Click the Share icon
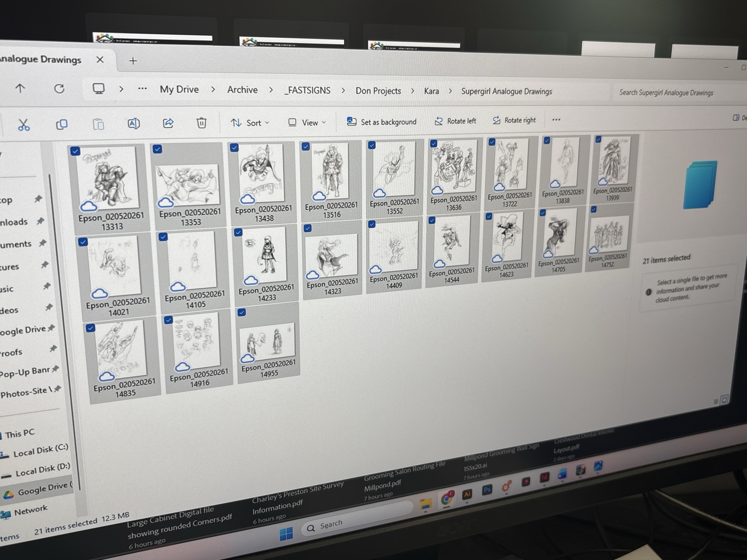This screenshot has width=747, height=560. coord(168,123)
